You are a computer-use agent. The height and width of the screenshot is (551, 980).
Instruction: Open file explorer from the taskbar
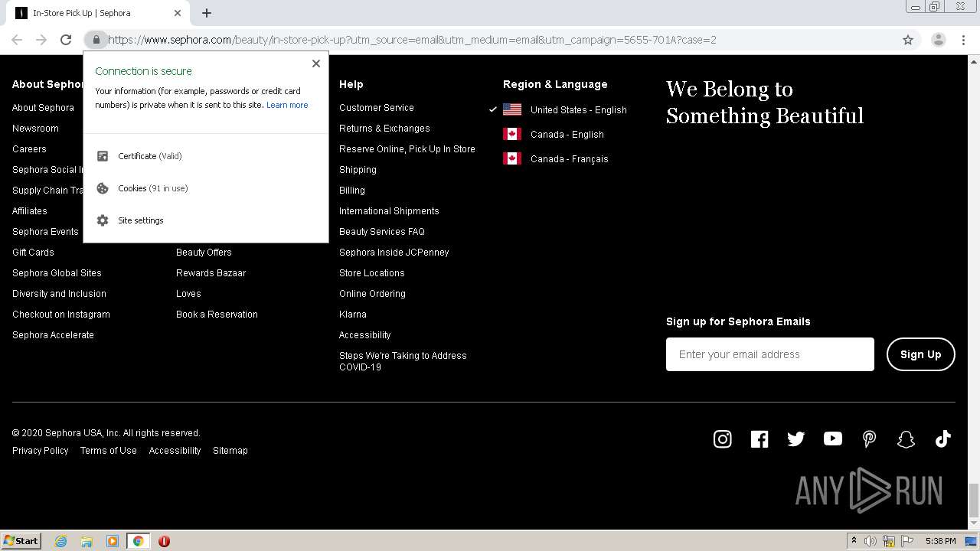click(x=87, y=541)
